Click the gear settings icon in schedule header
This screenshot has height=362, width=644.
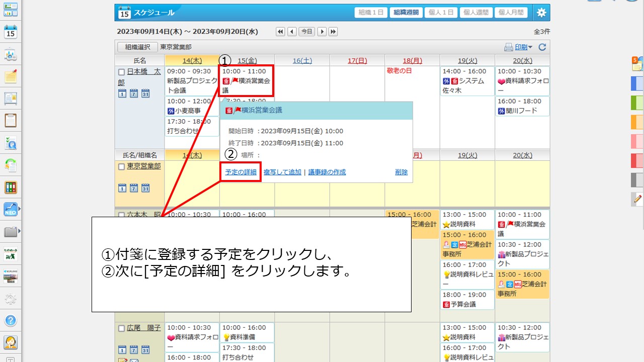pyautogui.click(x=541, y=12)
